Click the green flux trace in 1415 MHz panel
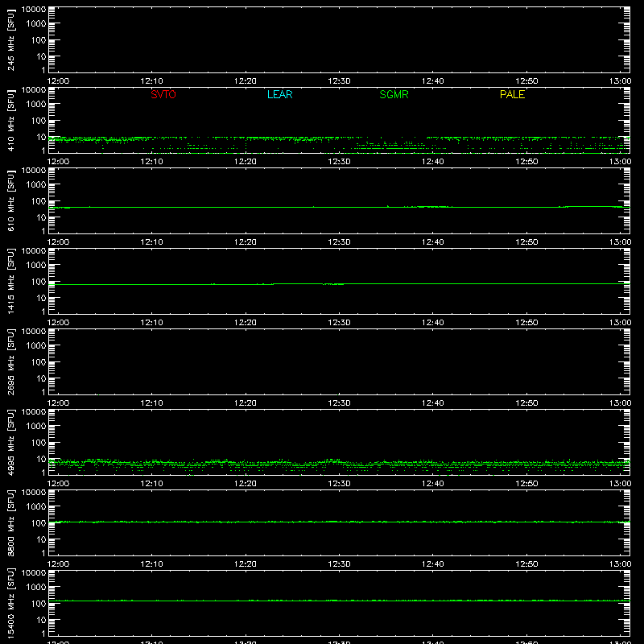The width and height of the screenshot is (644, 644). pos(339,284)
